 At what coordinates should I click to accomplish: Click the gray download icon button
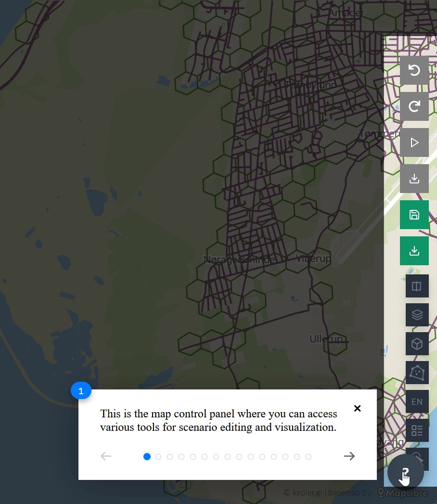(414, 179)
